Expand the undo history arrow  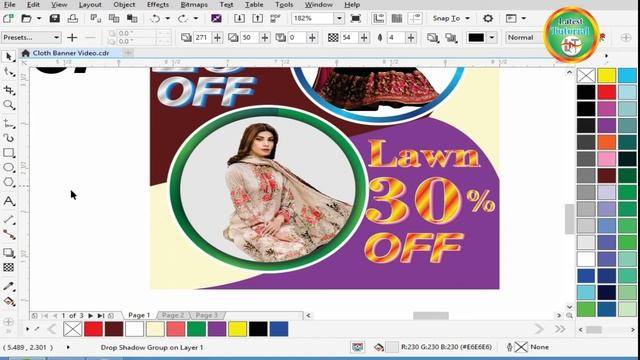coord(168,18)
